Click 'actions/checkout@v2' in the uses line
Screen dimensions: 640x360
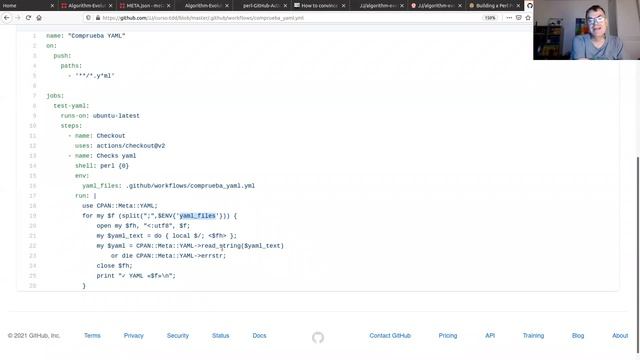coord(131,146)
